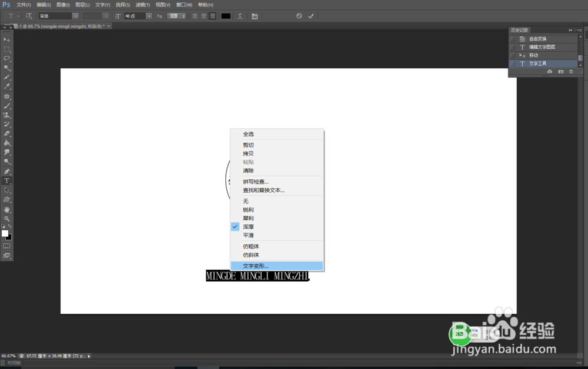Viewport: 588px width, 369px height.
Task: Open the 滤镜(T) menu
Action: 142,5
